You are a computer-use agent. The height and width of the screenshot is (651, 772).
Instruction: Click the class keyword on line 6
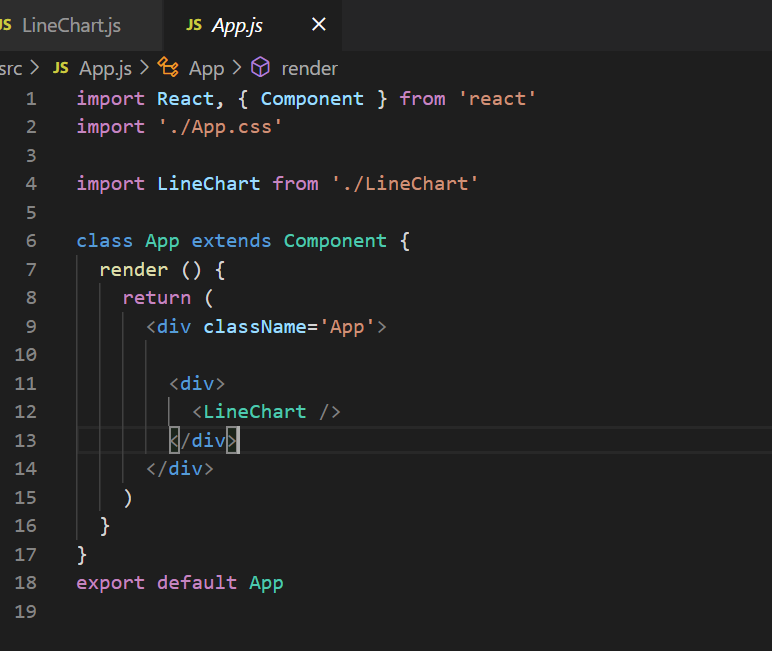click(104, 241)
